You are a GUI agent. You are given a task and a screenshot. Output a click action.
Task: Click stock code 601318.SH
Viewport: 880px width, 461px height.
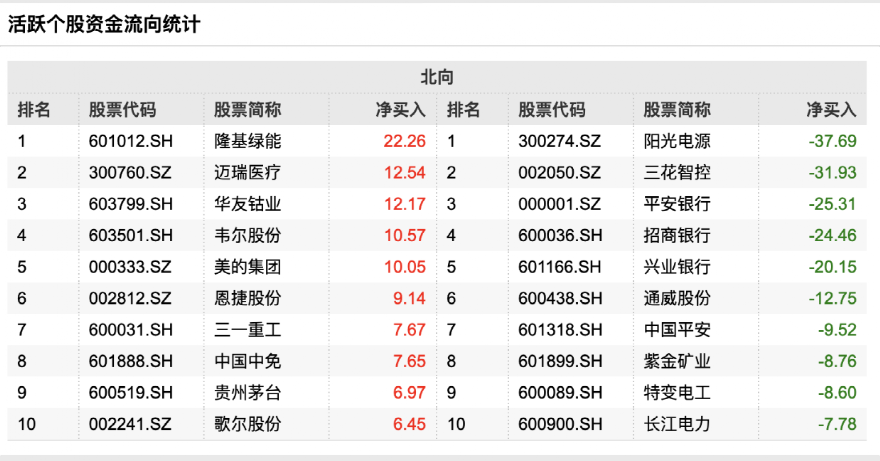561,330
